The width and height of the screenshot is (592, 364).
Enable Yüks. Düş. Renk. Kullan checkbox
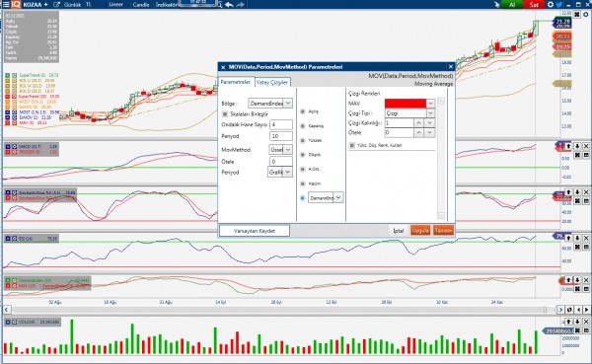tap(352, 145)
